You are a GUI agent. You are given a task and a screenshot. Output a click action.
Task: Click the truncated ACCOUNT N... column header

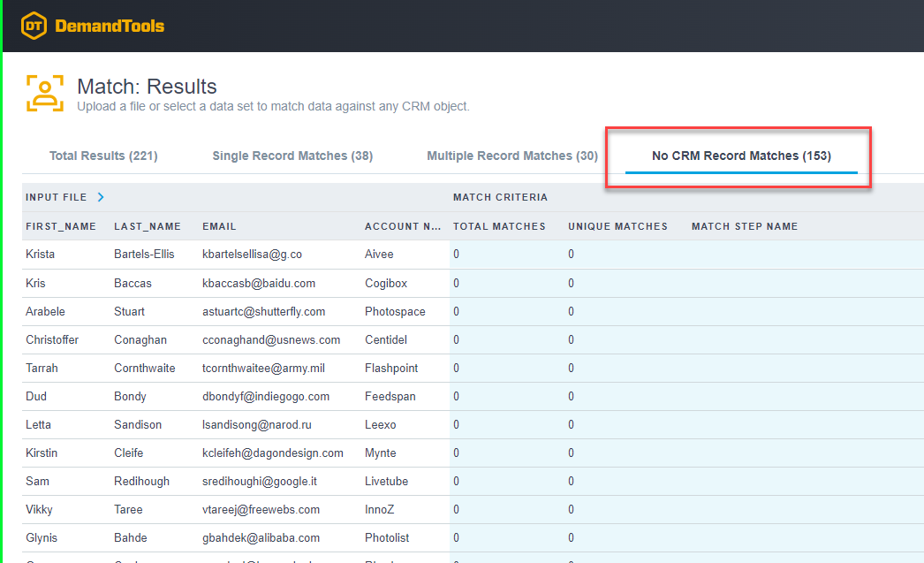pos(403,226)
